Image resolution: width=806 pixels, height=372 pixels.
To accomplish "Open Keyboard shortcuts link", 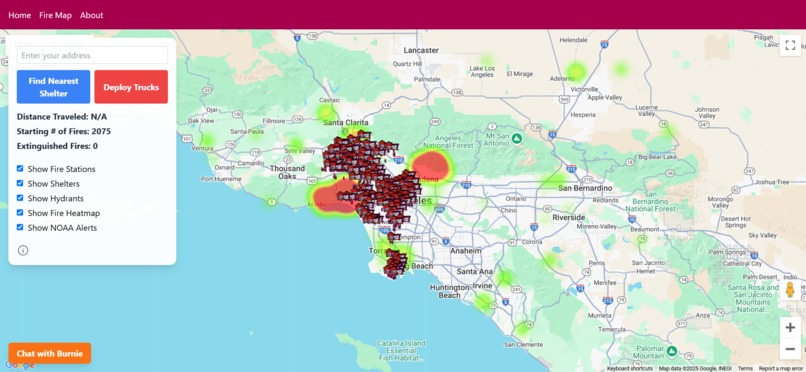I will point(630,368).
